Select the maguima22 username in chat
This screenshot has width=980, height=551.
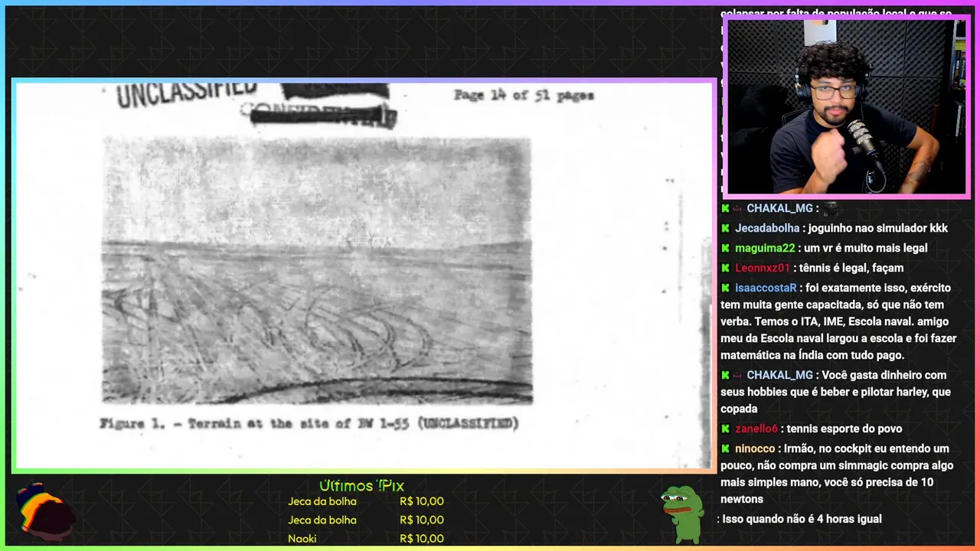click(765, 248)
